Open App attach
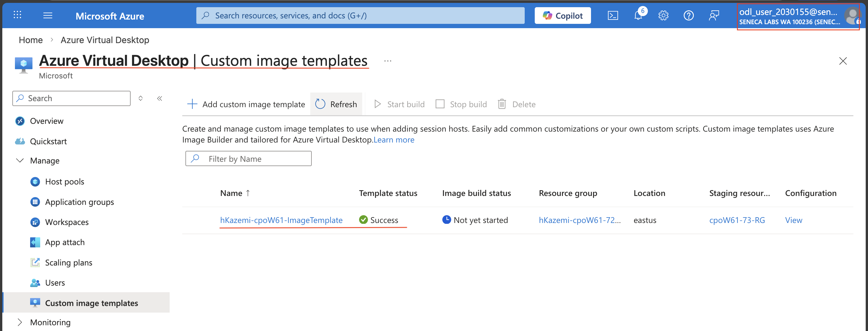The image size is (868, 331). (65, 242)
